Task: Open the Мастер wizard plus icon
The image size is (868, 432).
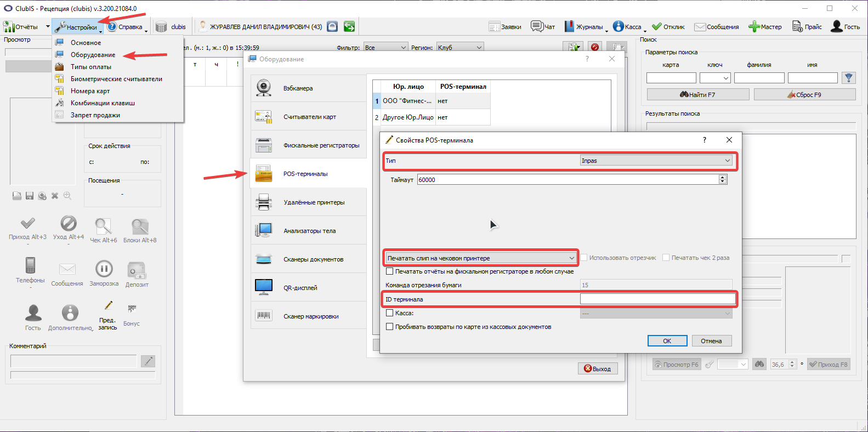Action: (754, 26)
